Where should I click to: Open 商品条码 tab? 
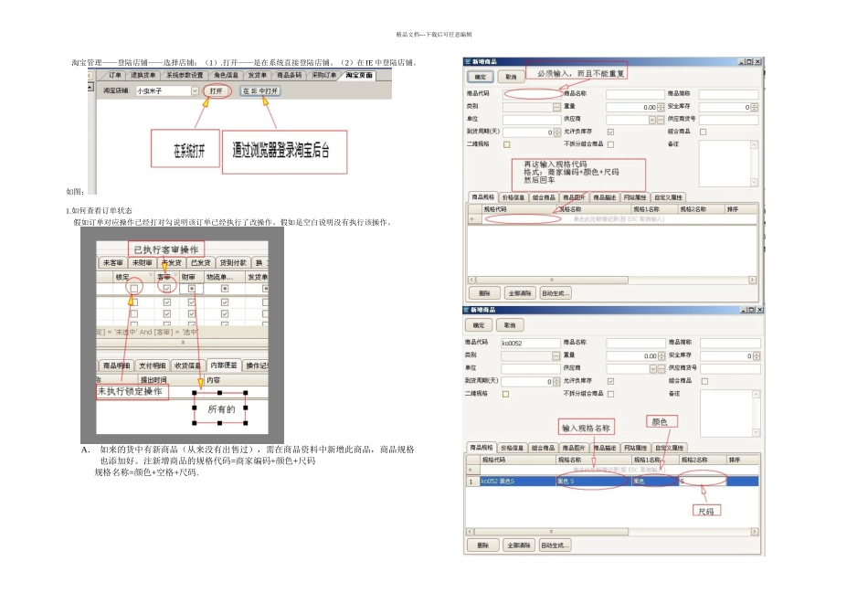point(289,75)
